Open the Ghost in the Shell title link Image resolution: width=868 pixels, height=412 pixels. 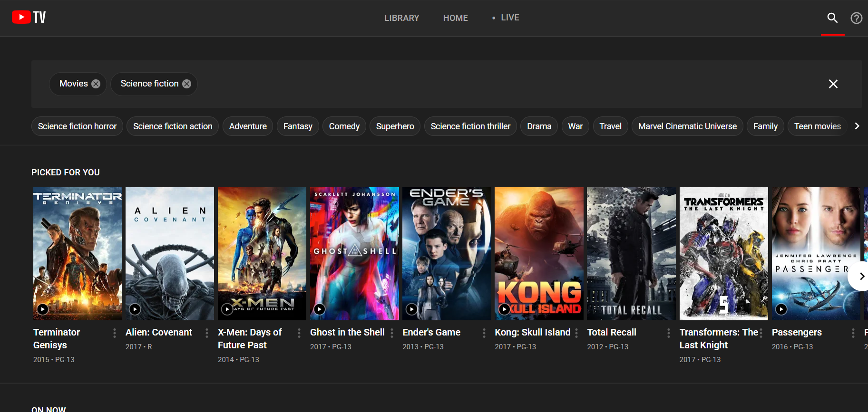pos(347,332)
